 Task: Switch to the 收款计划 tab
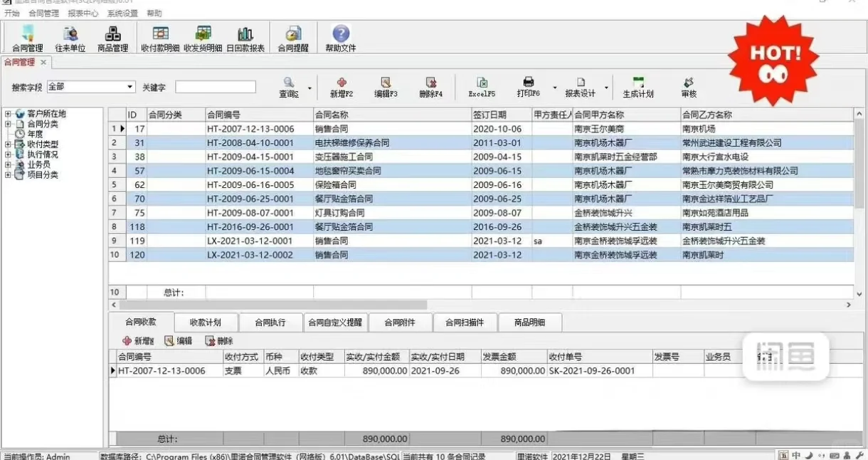click(204, 322)
